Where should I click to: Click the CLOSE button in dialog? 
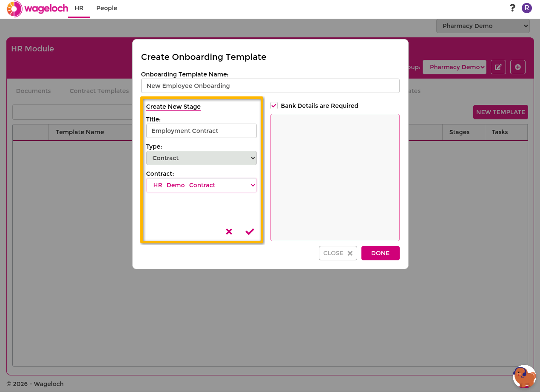[338, 253]
